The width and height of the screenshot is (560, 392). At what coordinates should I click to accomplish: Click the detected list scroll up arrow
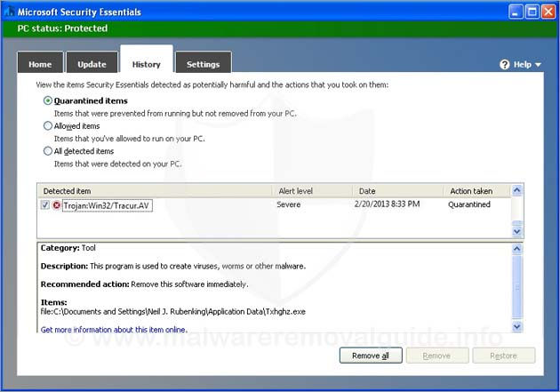click(x=517, y=190)
